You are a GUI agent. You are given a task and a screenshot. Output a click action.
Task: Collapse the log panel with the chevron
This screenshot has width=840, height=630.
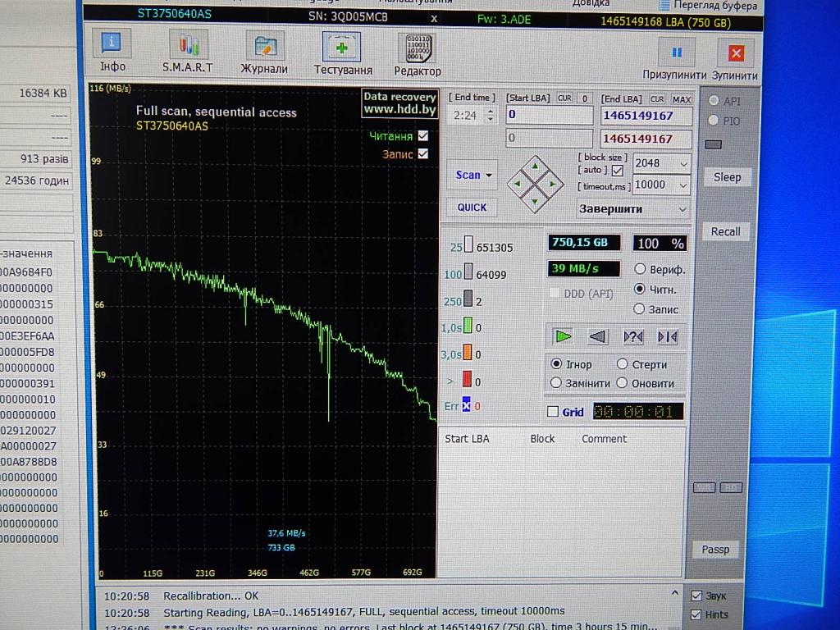tap(675, 592)
